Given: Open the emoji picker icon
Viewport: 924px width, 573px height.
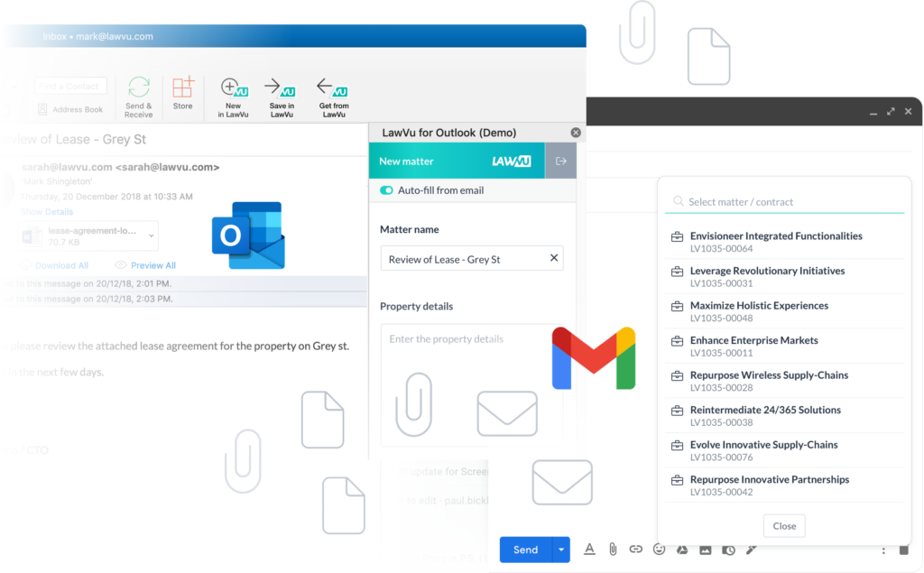Looking at the screenshot, I should [659, 550].
